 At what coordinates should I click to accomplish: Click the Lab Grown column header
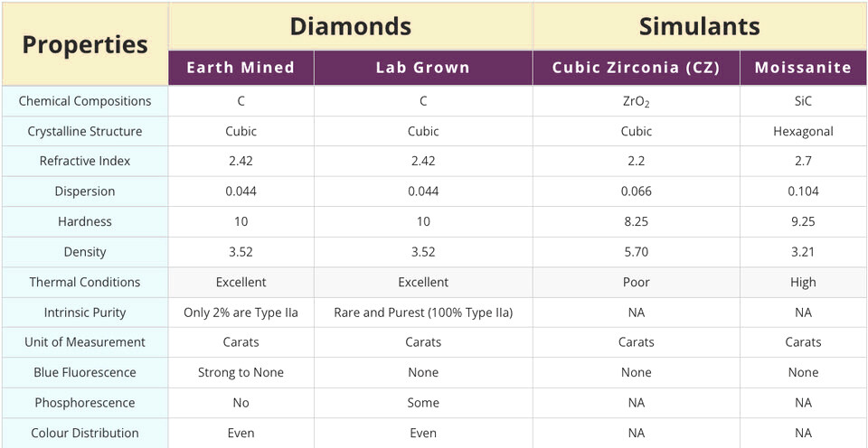point(423,68)
